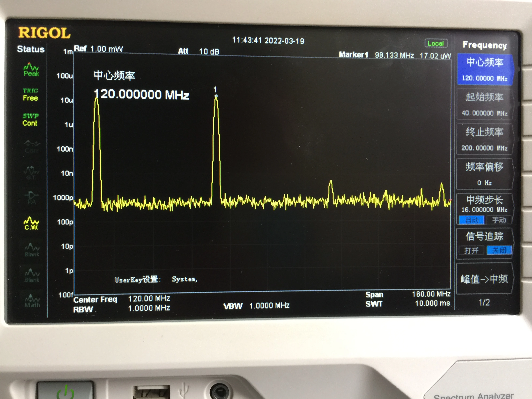Click the Marker 1 diamond on trace peak

click(216, 96)
